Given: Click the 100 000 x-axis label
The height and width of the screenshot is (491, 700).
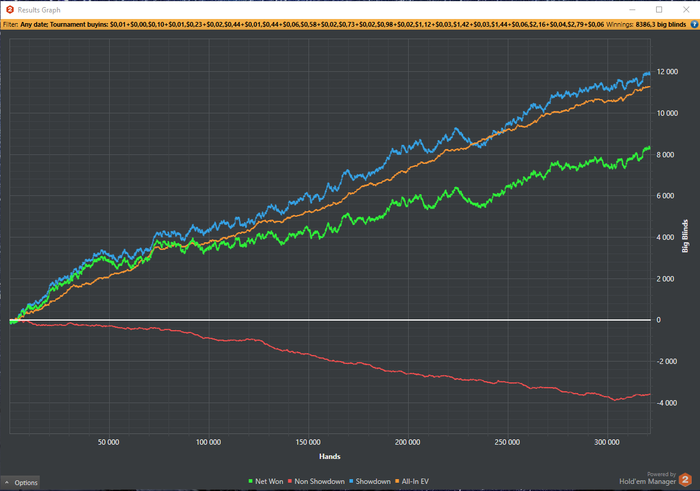Looking at the screenshot, I should click(208, 442).
